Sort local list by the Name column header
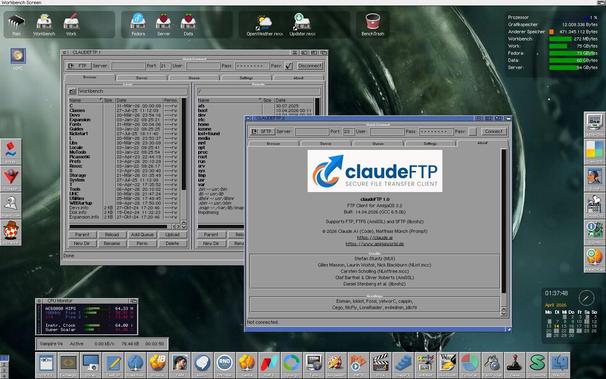 point(86,100)
